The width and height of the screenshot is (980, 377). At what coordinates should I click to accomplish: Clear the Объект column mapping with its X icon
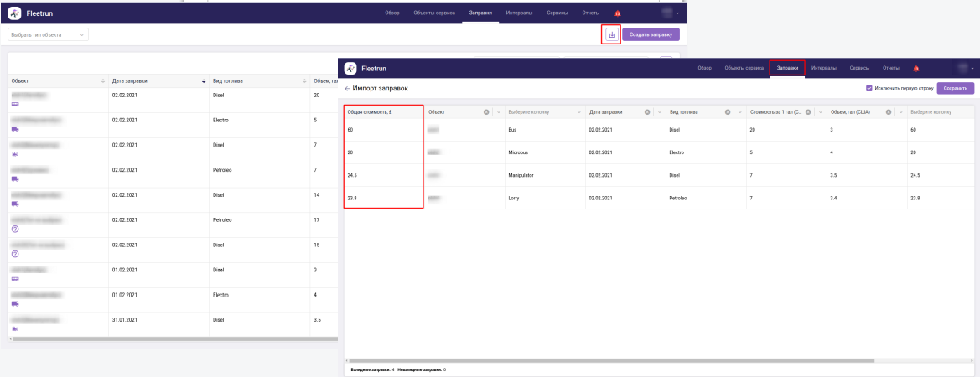(486, 111)
